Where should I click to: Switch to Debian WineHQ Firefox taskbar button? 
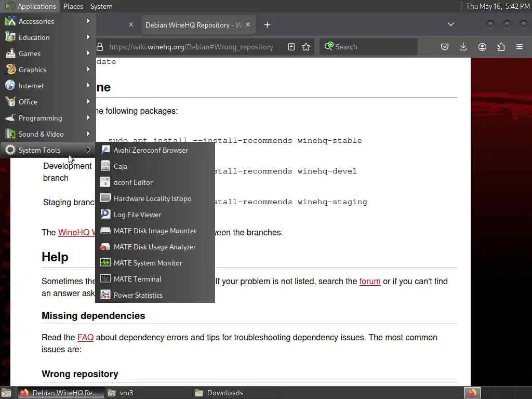click(60, 393)
